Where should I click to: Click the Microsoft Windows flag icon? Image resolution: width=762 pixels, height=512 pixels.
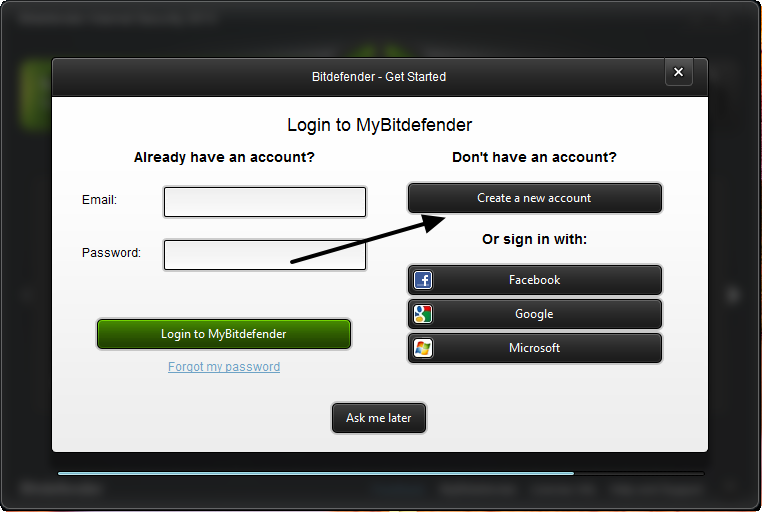point(423,348)
